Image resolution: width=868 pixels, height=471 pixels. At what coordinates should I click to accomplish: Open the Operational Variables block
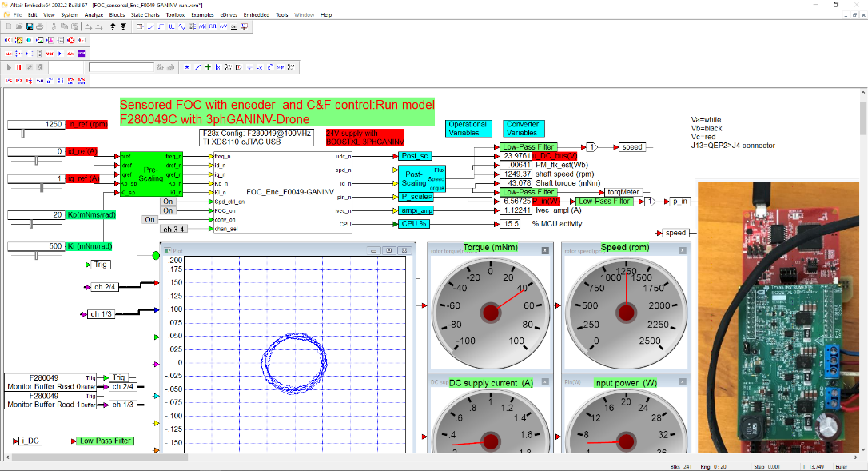[468, 129]
